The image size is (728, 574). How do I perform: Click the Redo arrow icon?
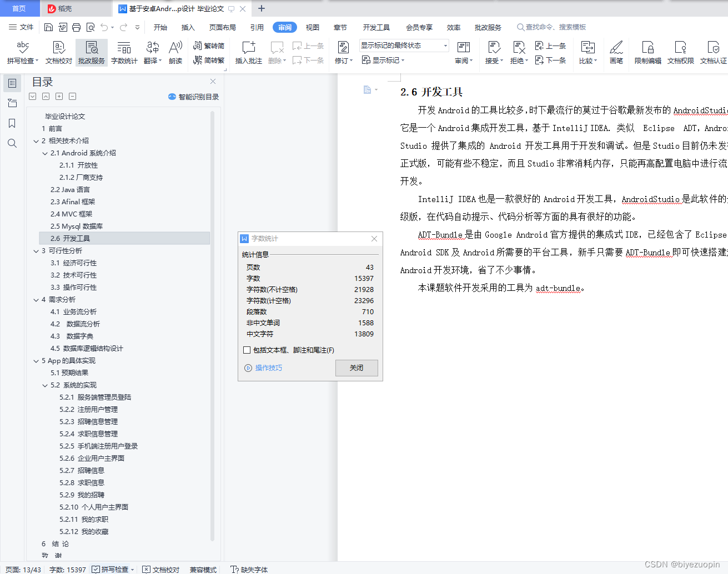click(123, 27)
